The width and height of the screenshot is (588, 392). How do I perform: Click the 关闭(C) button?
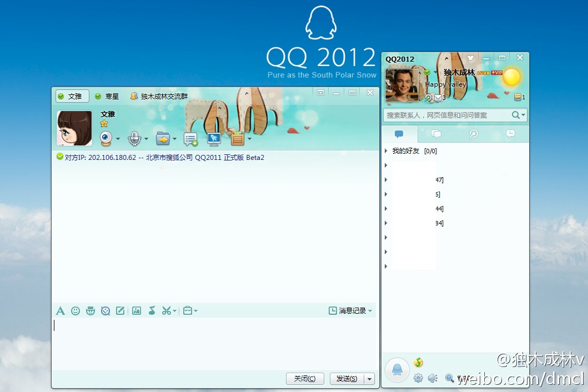[305, 379]
